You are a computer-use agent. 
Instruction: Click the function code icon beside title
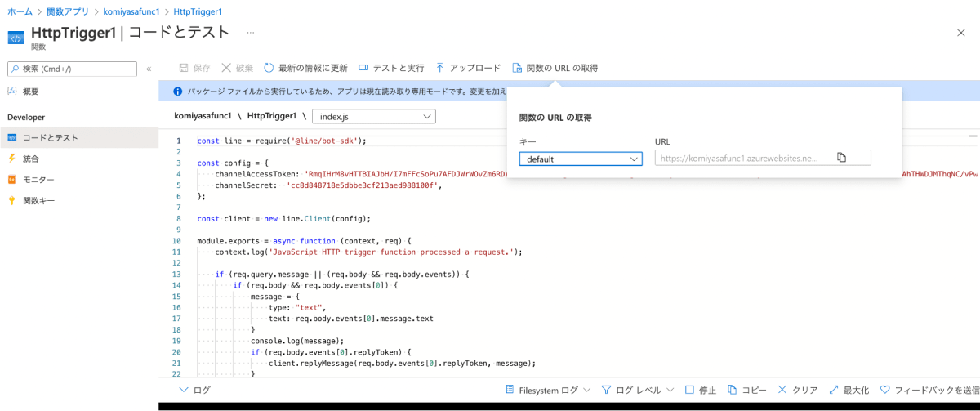click(16, 38)
